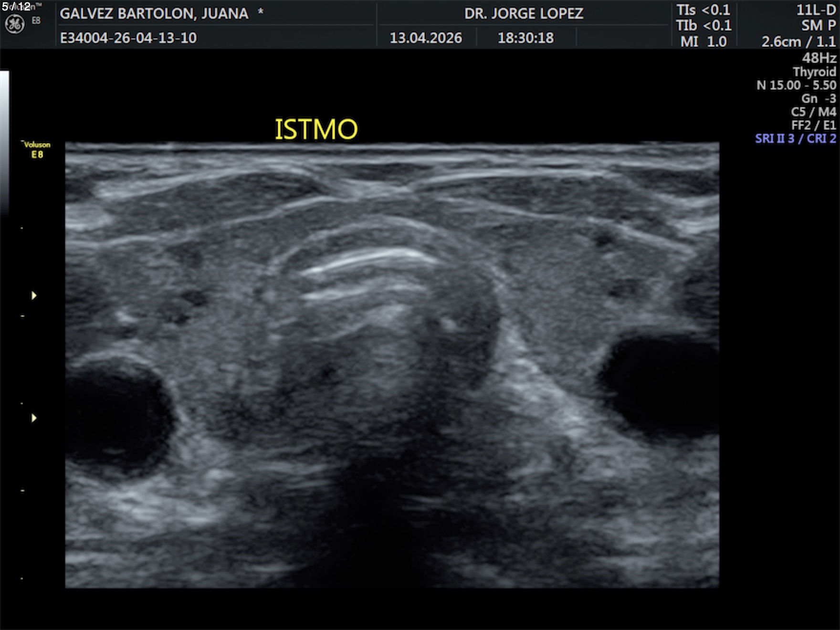The image size is (840, 630).
Task: Click the GE logo icon
Action: pyautogui.click(x=14, y=24)
